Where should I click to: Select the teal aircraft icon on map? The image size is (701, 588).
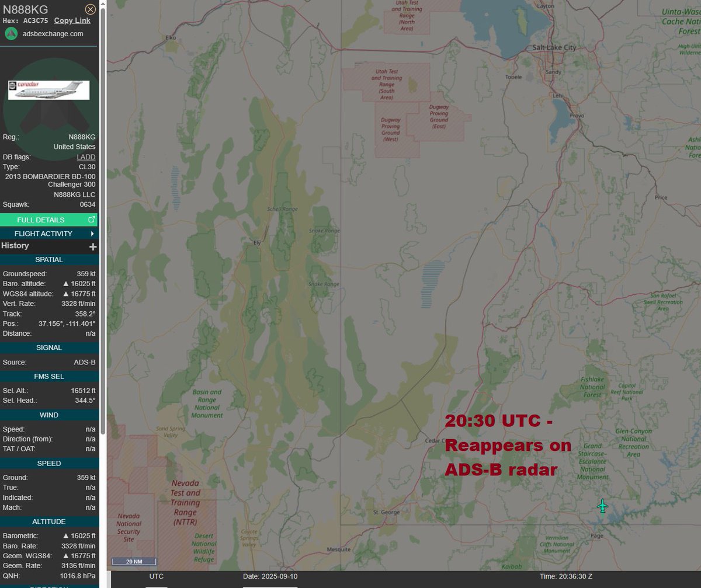[x=602, y=506]
